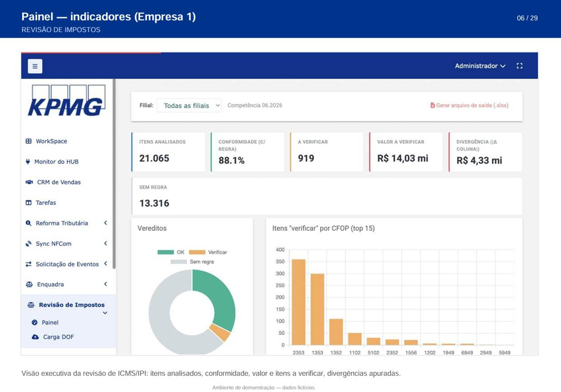
Task: Click the Painel gauge icon
Action: [35, 322]
